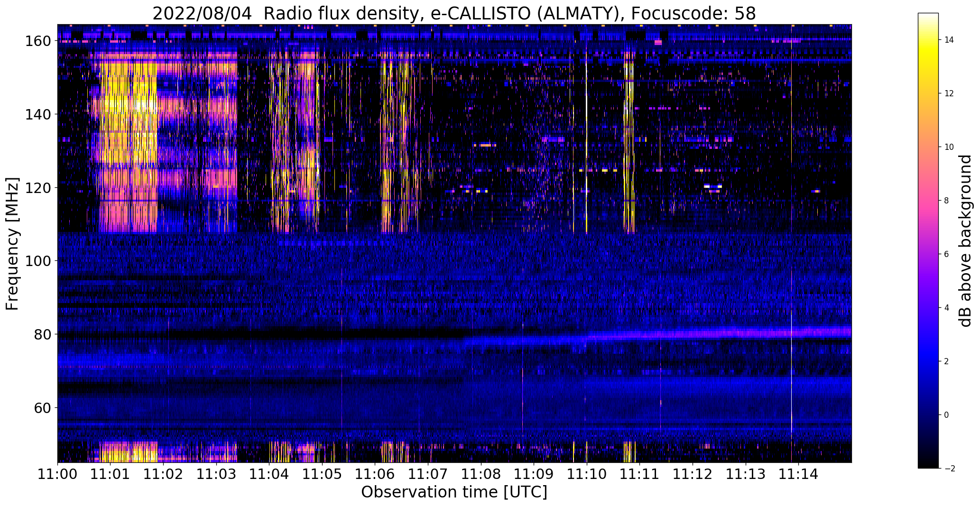
Task: Select the 11:07 time tick label
Action: [x=428, y=474]
